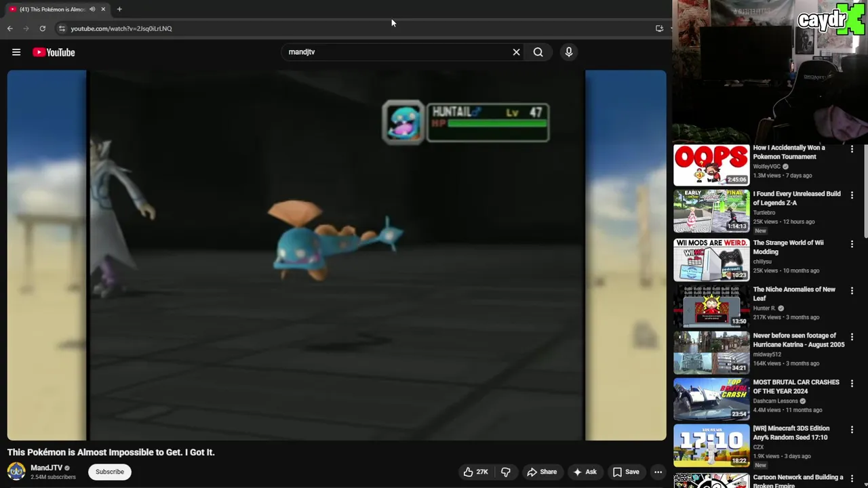This screenshot has width=868, height=488.
Task: Open the Hurricane Katrina footage thumbnail
Action: tap(711, 352)
